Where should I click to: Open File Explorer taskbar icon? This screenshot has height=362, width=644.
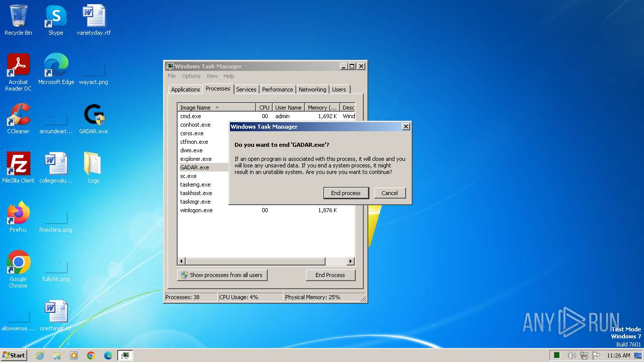pyautogui.click(x=57, y=355)
